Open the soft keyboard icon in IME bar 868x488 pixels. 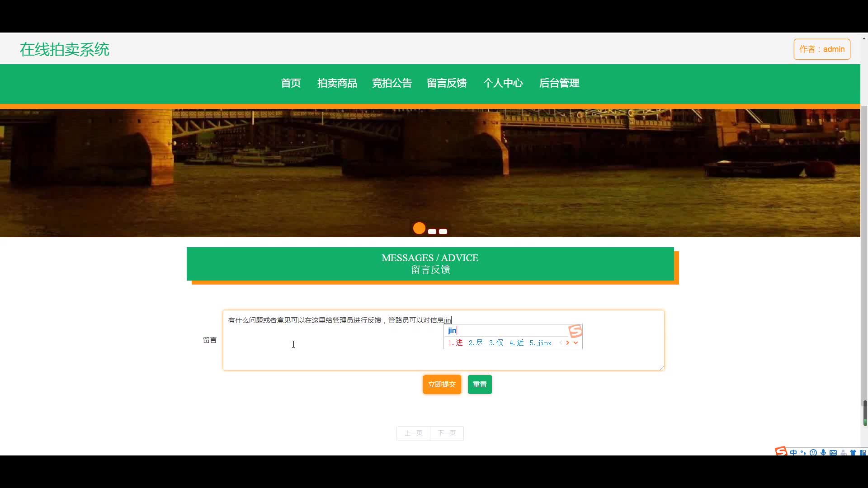[x=833, y=452]
